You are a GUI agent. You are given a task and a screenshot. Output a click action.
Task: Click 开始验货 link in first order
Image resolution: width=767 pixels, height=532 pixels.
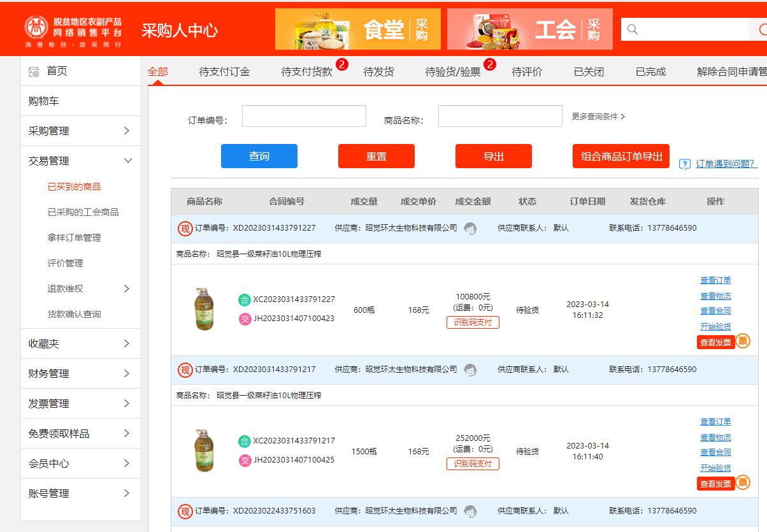(715, 327)
